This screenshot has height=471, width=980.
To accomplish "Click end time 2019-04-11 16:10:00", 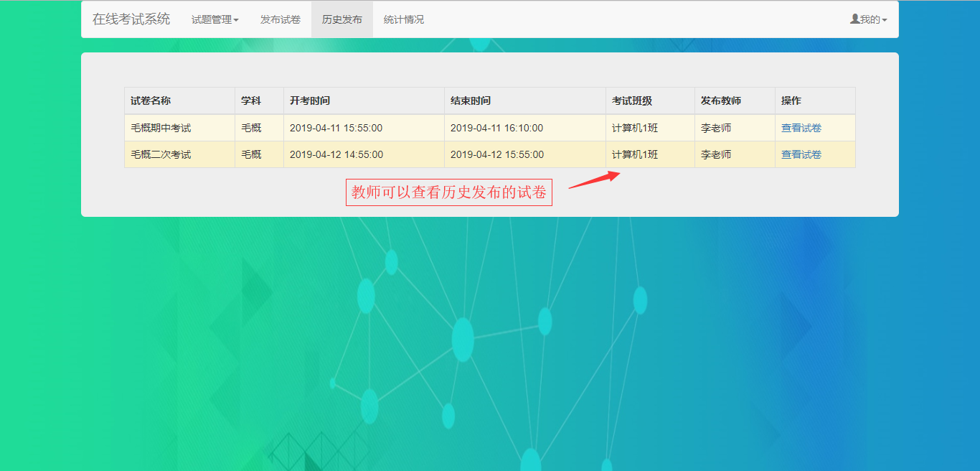I will [x=496, y=128].
